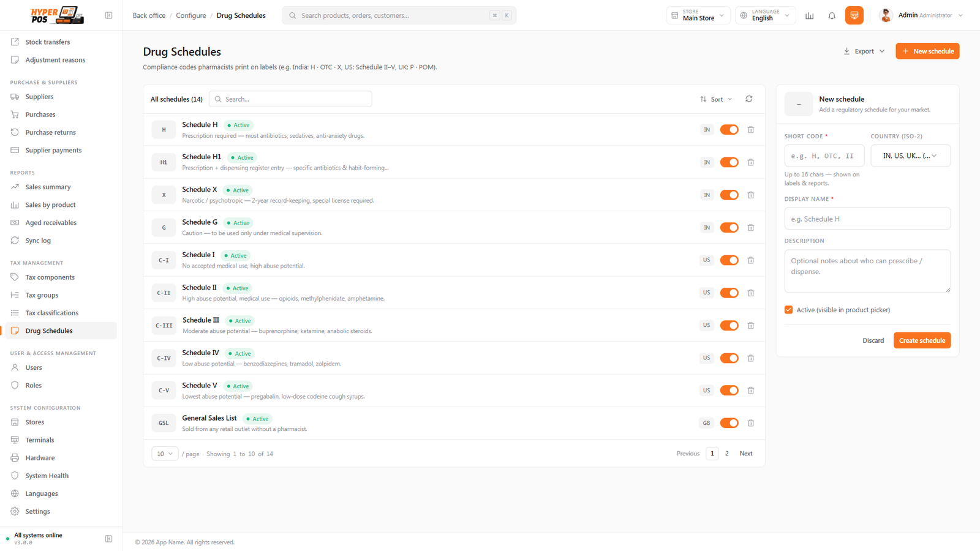Delete the Schedule IV row
980x551 pixels.
tap(750, 358)
